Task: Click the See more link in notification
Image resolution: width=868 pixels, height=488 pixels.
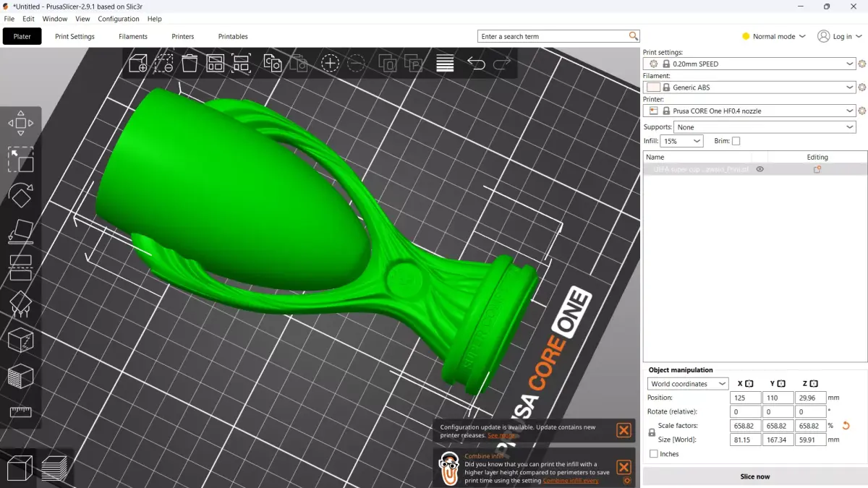Action: tap(501, 435)
